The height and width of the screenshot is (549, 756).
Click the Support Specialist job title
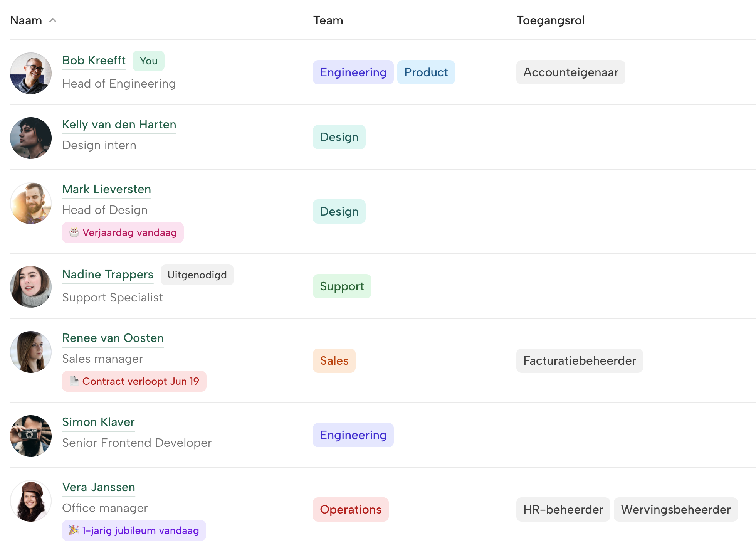click(x=113, y=298)
